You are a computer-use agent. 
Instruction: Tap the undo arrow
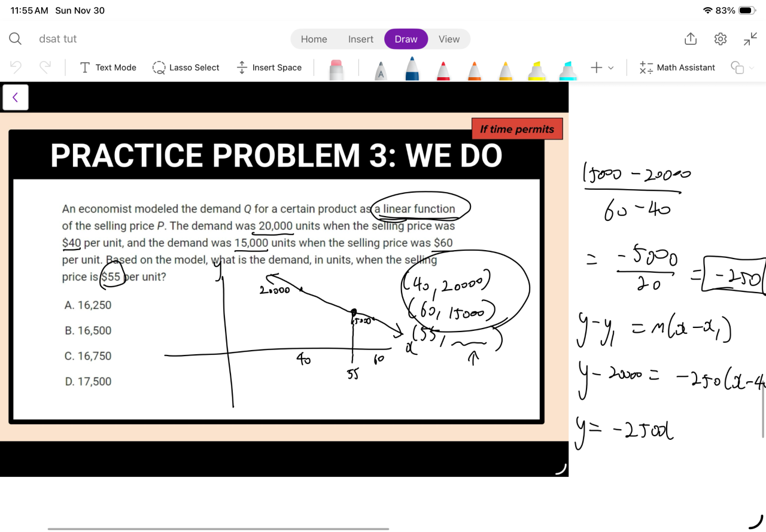click(x=16, y=67)
